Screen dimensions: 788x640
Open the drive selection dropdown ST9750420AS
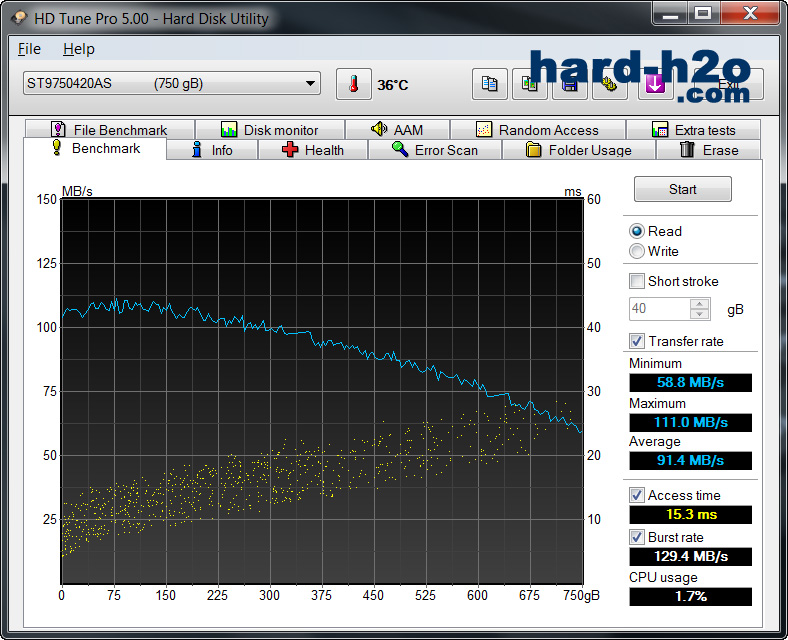tap(171, 83)
